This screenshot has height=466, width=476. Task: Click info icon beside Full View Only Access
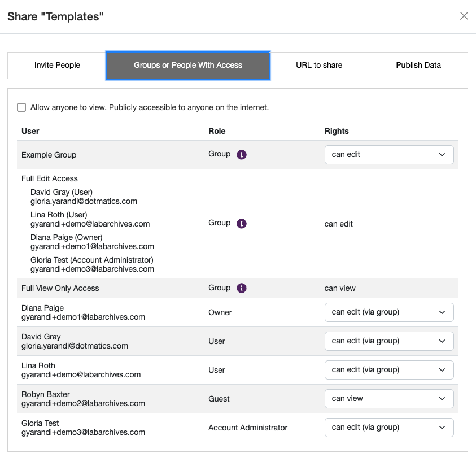tap(241, 288)
